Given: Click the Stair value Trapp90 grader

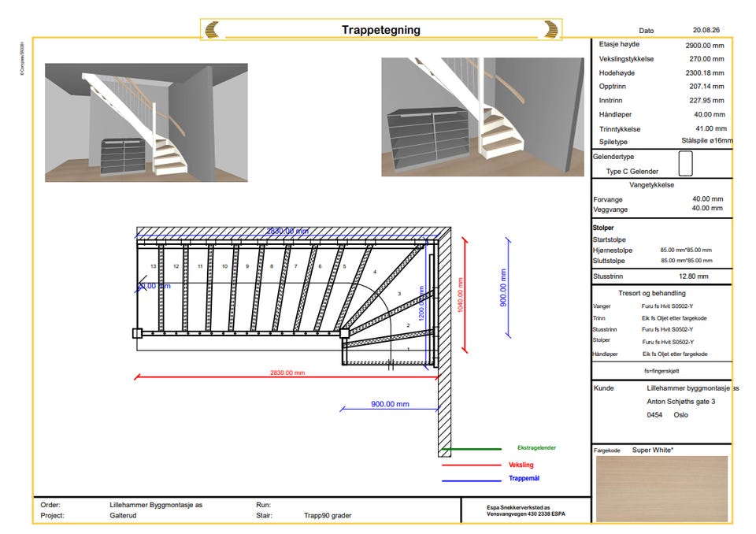Looking at the screenshot, I should click(328, 516).
